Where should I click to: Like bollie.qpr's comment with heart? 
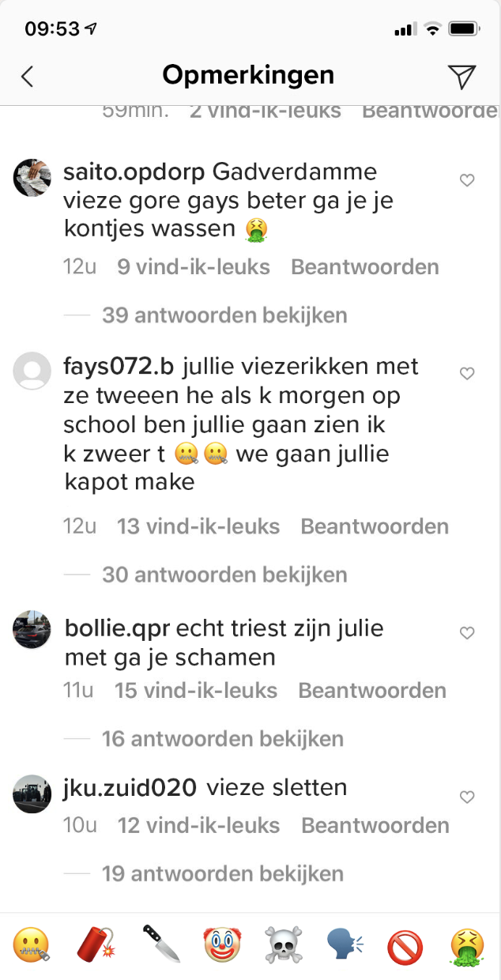point(467,633)
